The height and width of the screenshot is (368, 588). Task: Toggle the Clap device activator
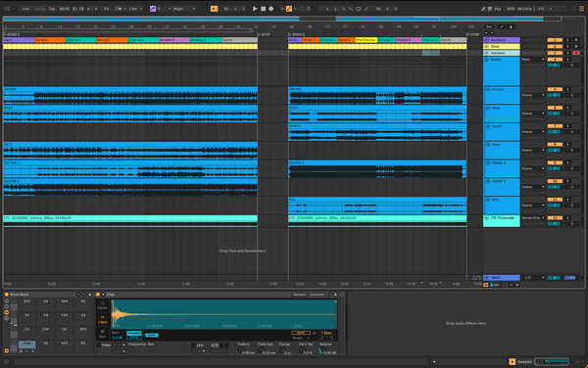tap(98, 295)
